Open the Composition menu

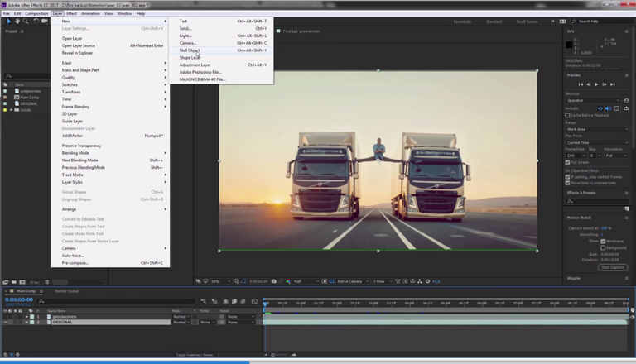tap(36, 13)
